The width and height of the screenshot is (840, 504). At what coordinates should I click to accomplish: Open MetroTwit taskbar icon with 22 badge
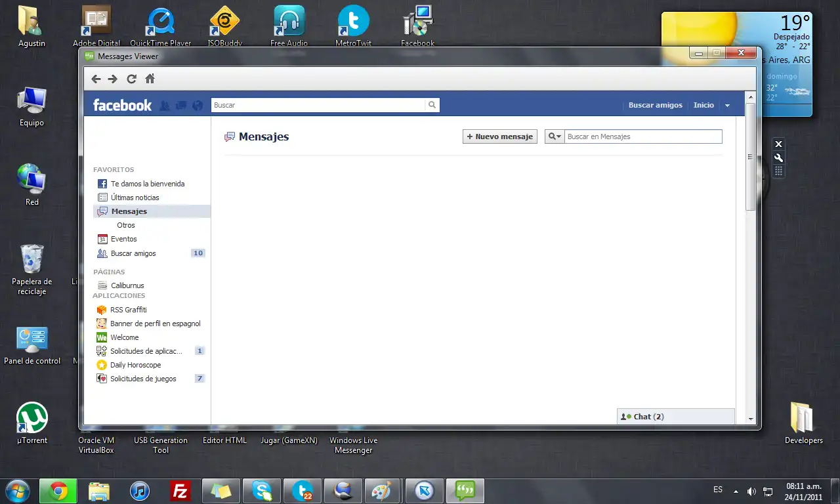click(302, 491)
